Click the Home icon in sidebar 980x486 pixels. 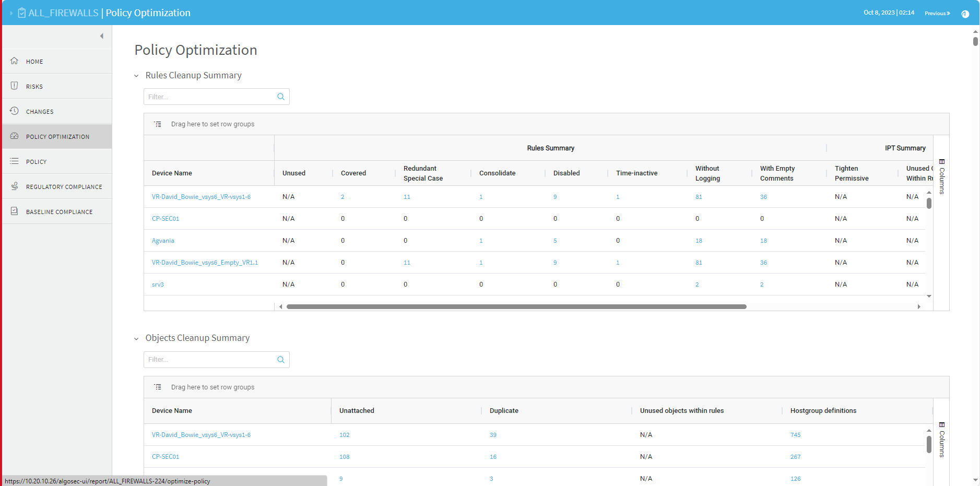[x=15, y=61]
